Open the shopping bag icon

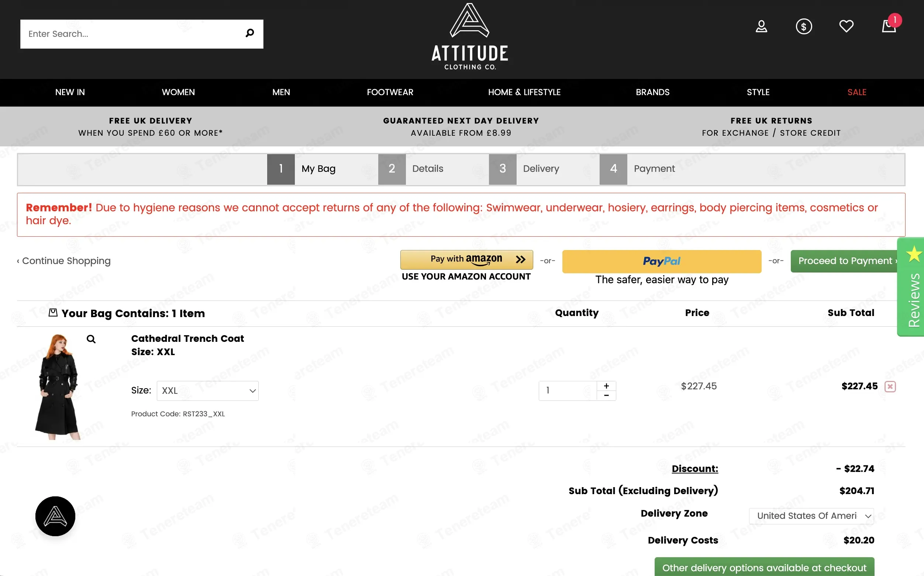(x=889, y=26)
